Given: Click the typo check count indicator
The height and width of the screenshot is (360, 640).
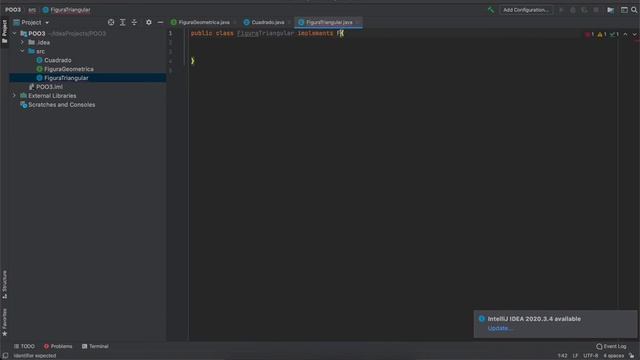Looking at the screenshot, I should (x=614, y=34).
